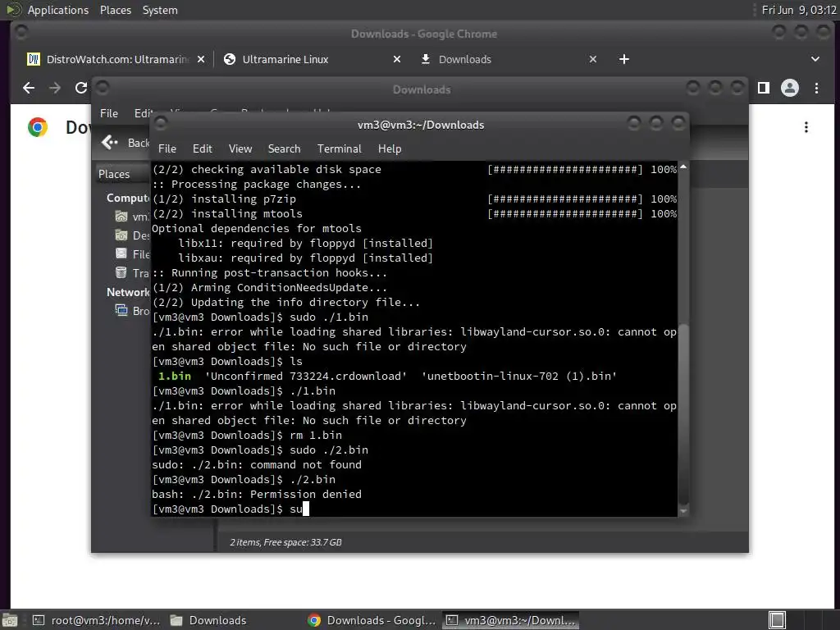This screenshot has width=840, height=630.
Task: Expand Chrome tab search dropdown
Action: [815, 59]
